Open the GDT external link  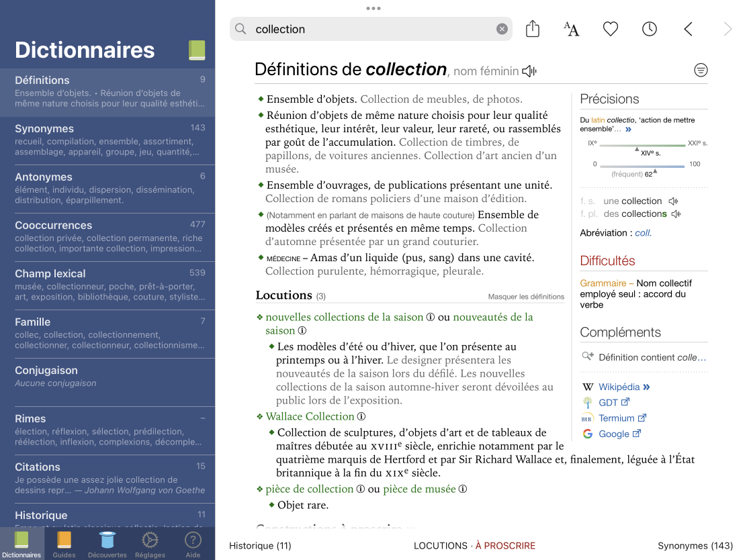[x=613, y=403]
